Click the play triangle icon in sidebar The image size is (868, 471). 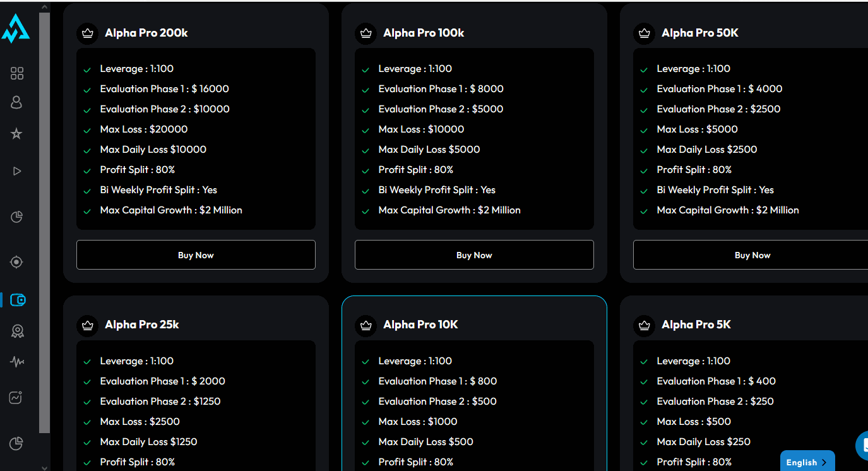coord(17,171)
